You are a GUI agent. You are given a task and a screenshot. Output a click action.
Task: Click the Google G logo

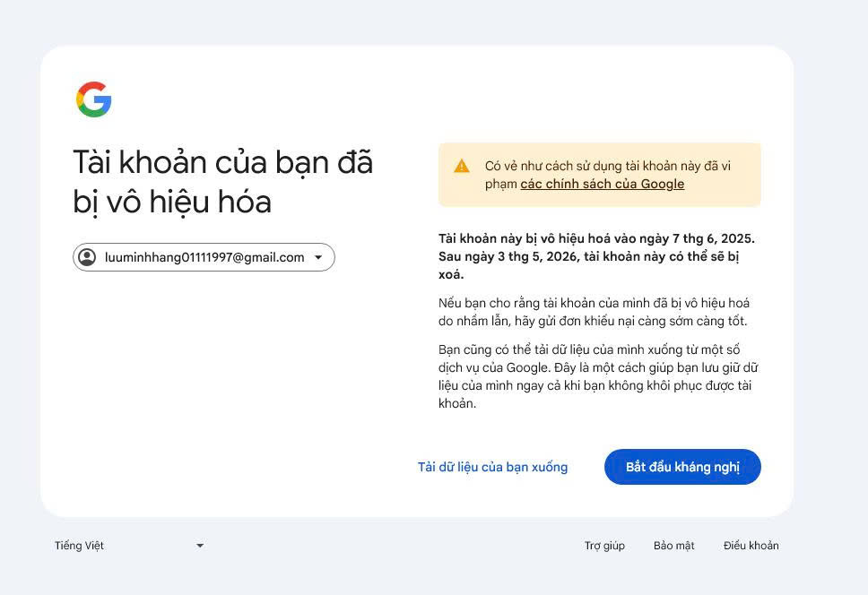click(94, 99)
